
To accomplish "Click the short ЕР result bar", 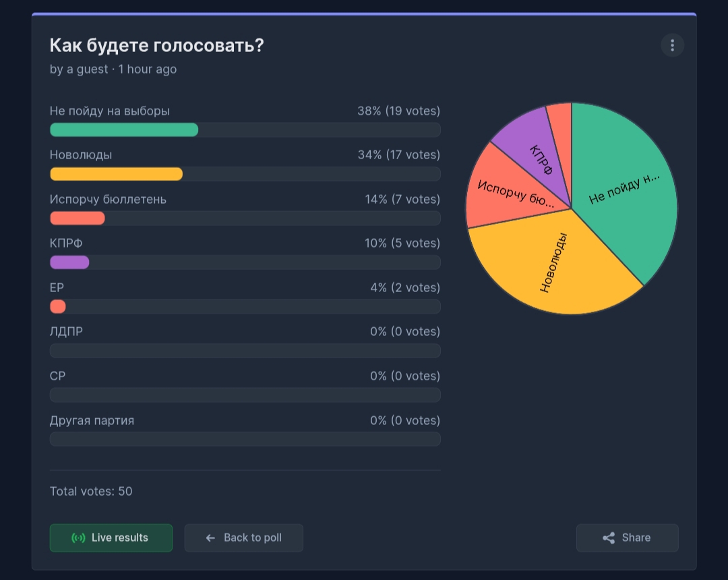I will 57,306.
